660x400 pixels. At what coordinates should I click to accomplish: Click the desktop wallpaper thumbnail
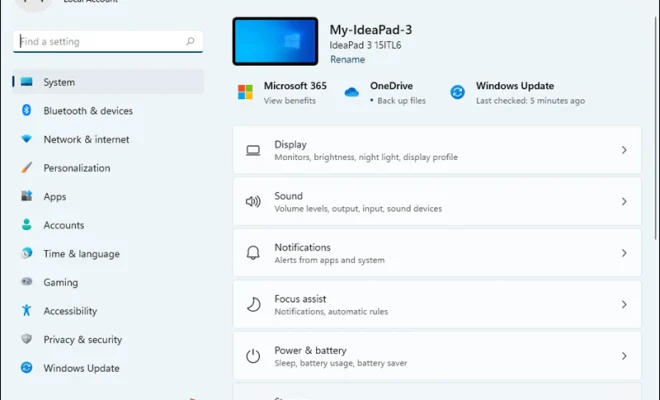(x=275, y=41)
